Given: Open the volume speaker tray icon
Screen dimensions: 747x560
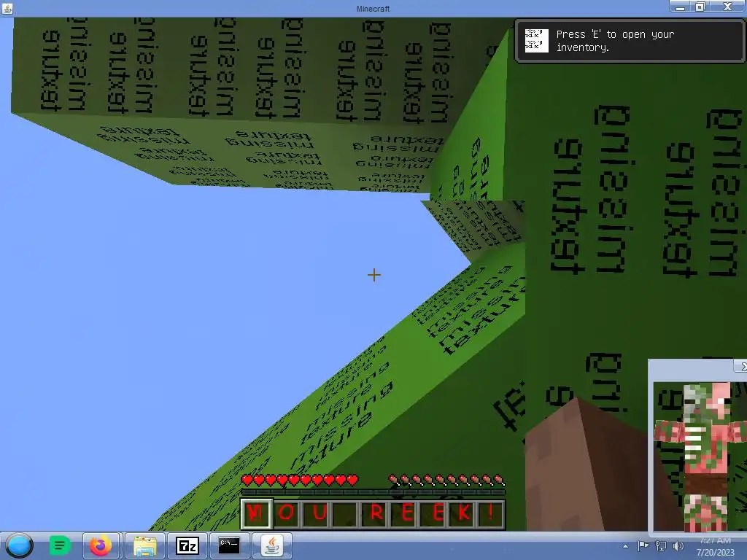Looking at the screenshot, I should pyautogui.click(x=678, y=545).
